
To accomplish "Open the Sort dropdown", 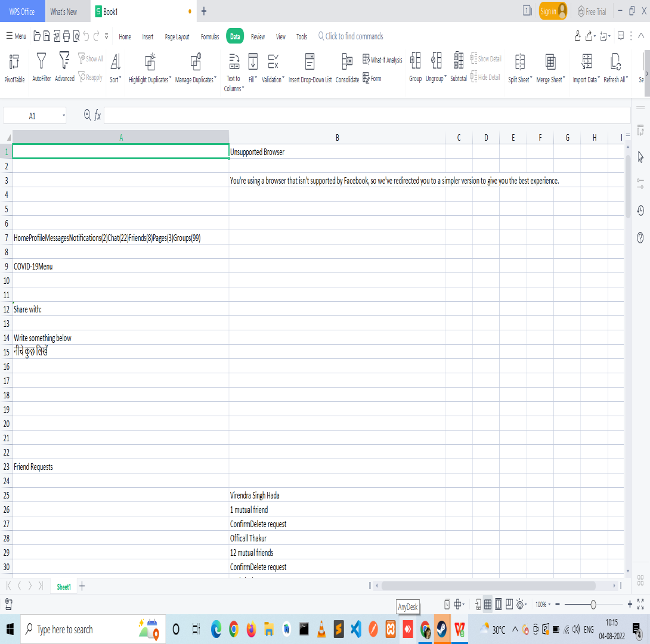I will [116, 68].
